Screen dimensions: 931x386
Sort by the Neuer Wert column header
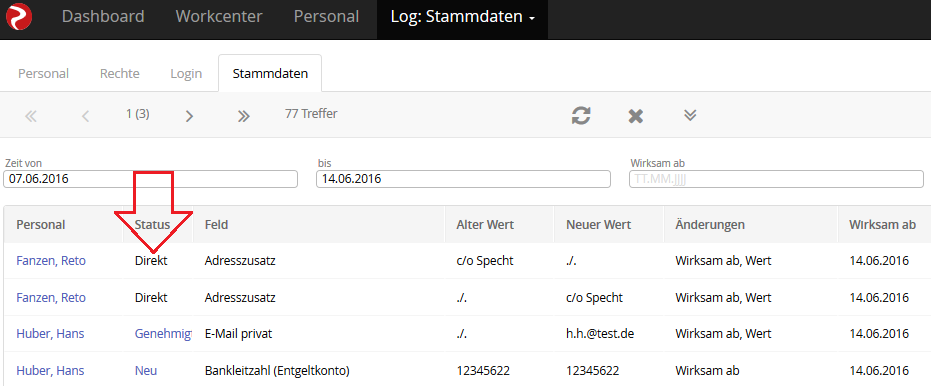pyautogui.click(x=598, y=225)
